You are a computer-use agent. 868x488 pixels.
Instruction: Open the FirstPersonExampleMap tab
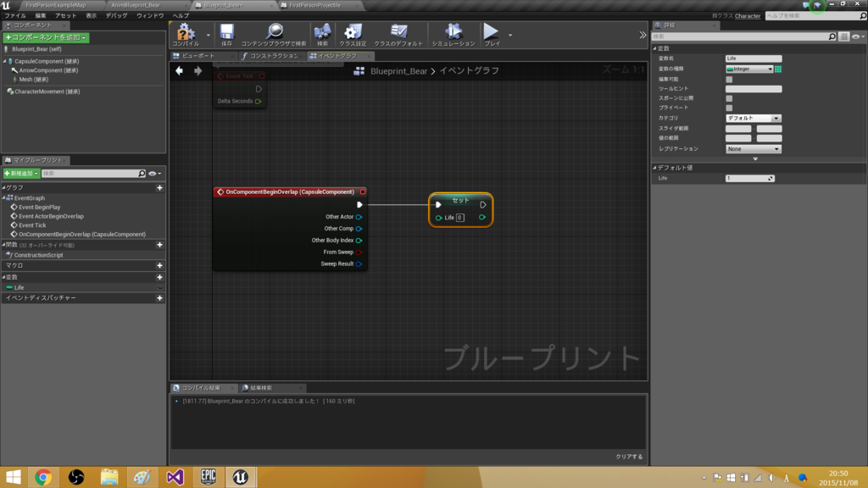tap(55, 5)
